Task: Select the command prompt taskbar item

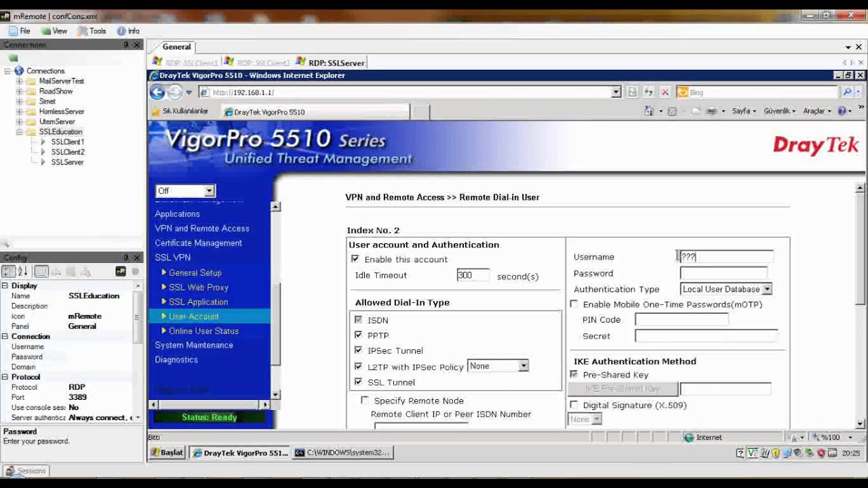Action: (342, 453)
